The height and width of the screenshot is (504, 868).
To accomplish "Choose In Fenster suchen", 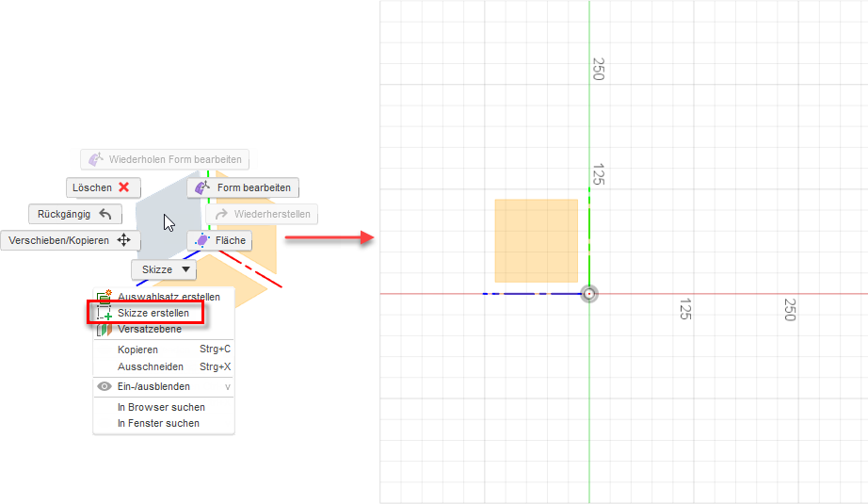I will point(158,423).
